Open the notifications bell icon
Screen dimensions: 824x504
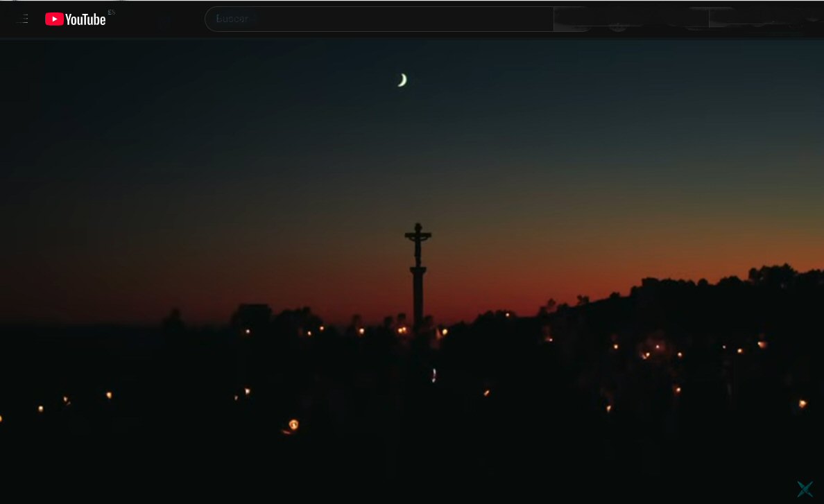pos(757,19)
